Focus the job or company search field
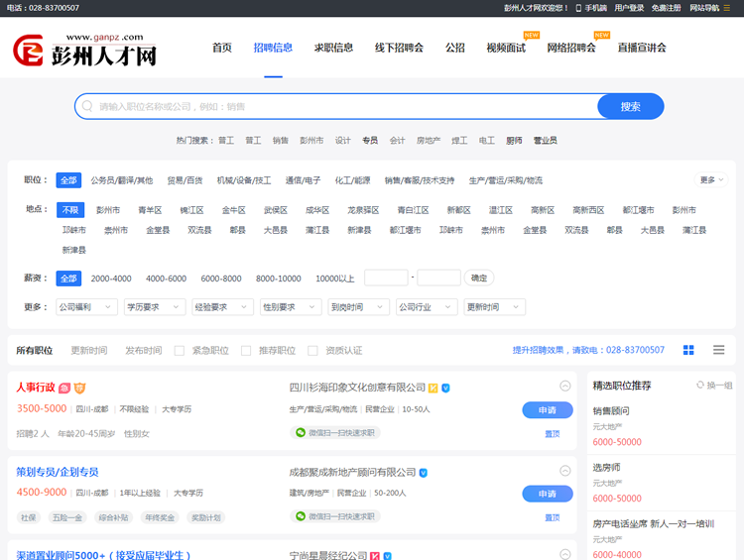 point(337,106)
